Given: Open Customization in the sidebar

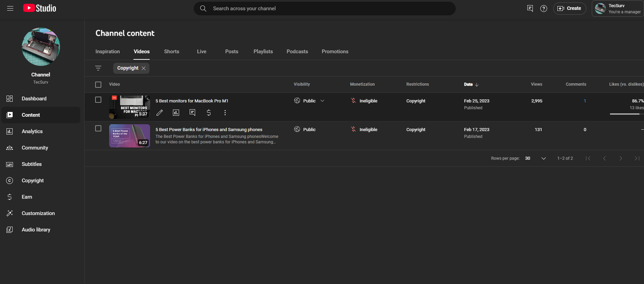Looking at the screenshot, I should (41, 213).
